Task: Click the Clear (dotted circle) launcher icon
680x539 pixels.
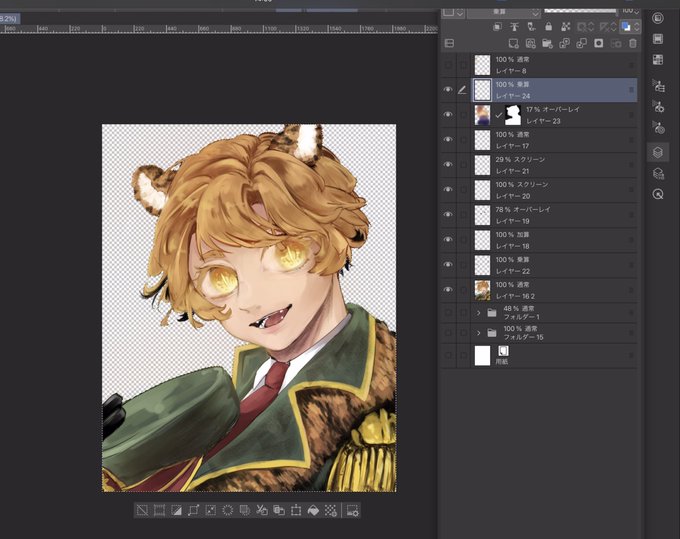Action: (x=228, y=510)
